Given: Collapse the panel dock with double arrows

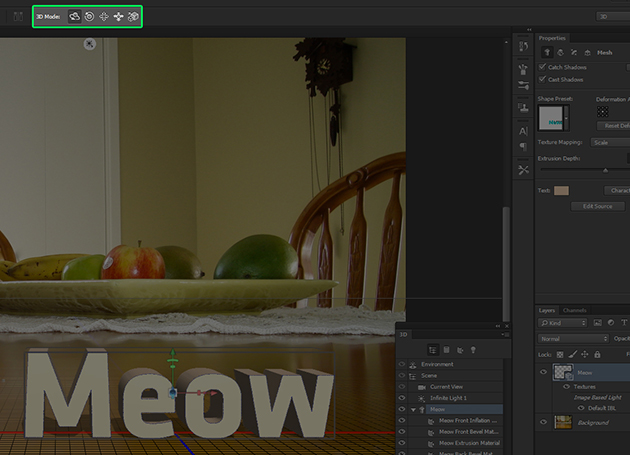Looking at the screenshot, I should pyautogui.click(x=529, y=30).
